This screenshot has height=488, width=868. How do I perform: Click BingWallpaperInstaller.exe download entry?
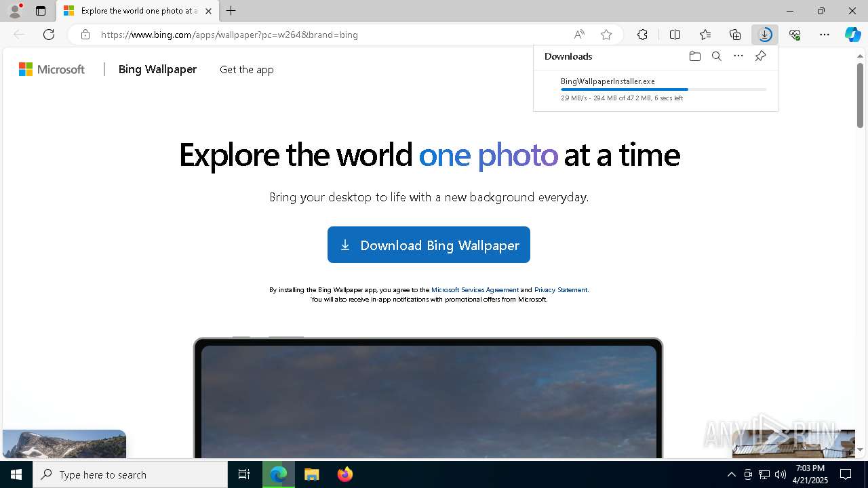tap(656, 89)
